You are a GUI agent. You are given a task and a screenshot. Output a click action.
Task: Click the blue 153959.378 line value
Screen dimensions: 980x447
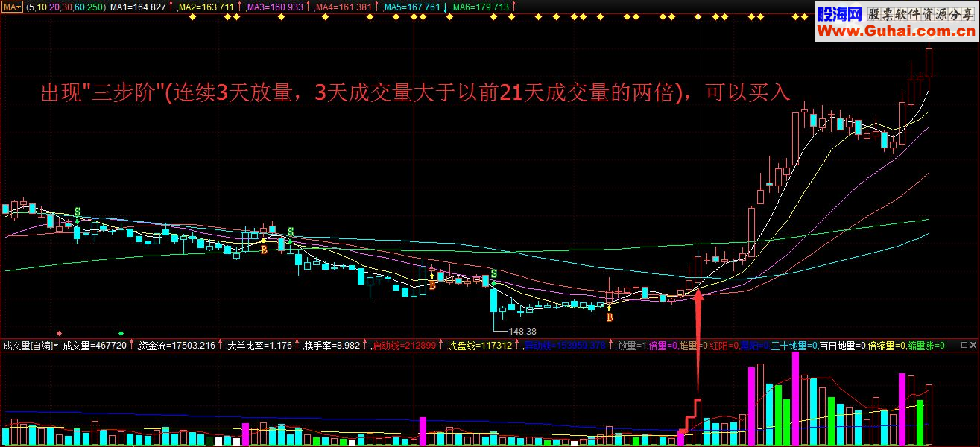click(565, 346)
